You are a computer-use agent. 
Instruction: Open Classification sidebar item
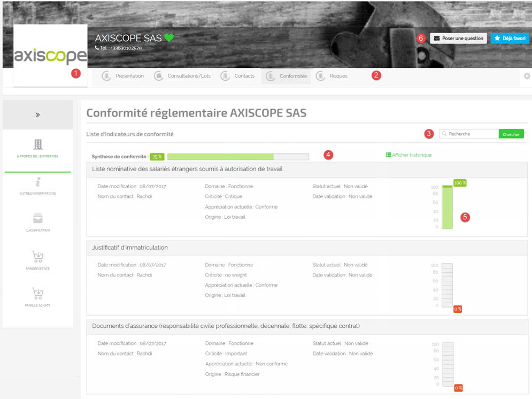(37, 222)
